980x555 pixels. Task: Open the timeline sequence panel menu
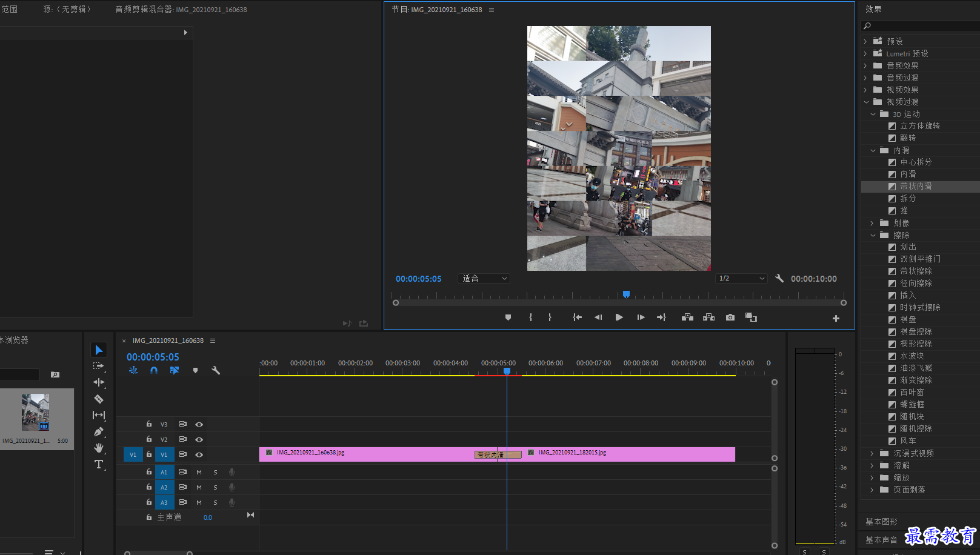pos(213,341)
